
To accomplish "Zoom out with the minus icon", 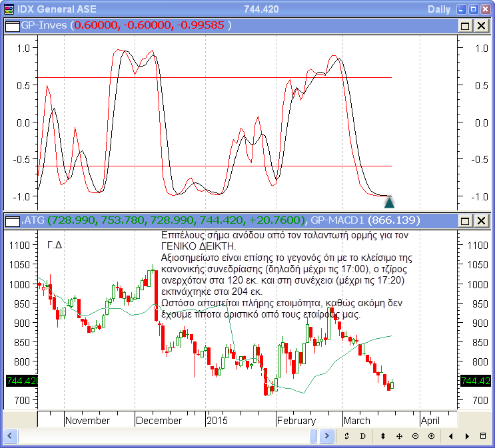I will pyautogui.click(x=415, y=436).
